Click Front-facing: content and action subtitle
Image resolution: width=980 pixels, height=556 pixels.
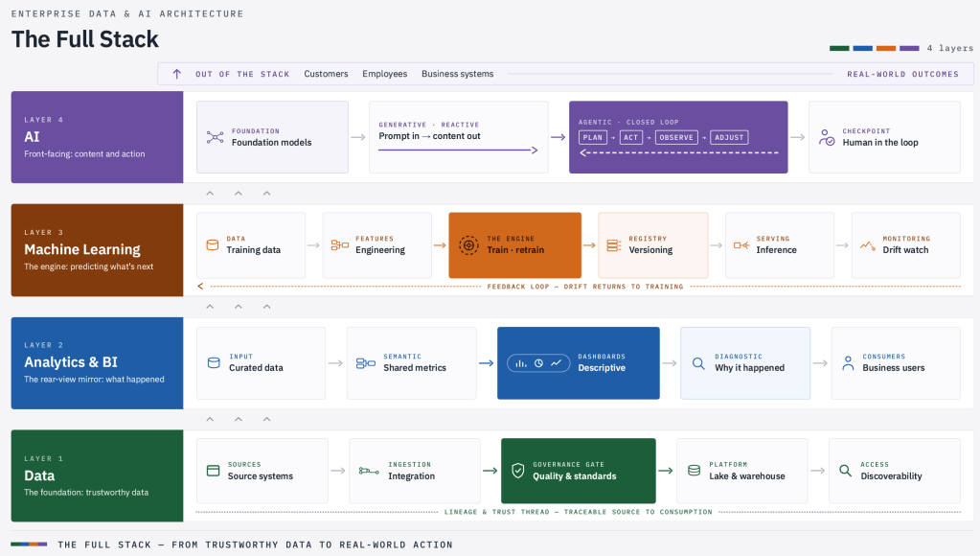[x=84, y=153]
